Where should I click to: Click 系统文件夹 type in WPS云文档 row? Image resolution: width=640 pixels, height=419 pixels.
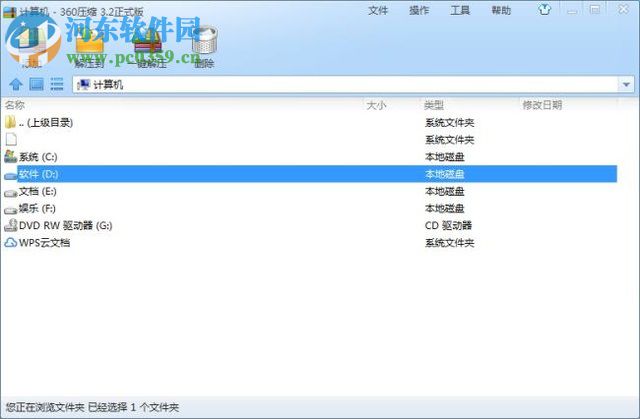coord(449,243)
